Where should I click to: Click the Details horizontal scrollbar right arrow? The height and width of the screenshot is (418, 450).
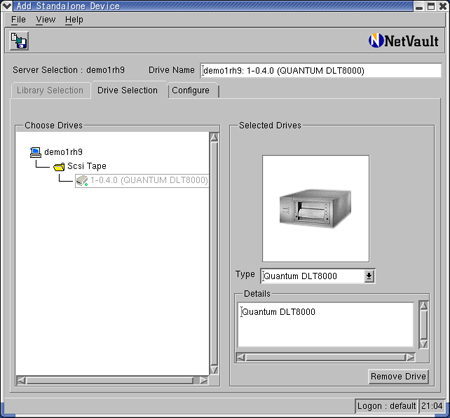pyautogui.click(x=410, y=357)
